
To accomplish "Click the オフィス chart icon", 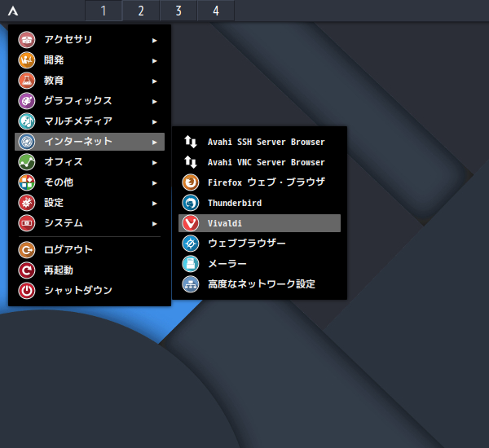I will click(x=27, y=162).
